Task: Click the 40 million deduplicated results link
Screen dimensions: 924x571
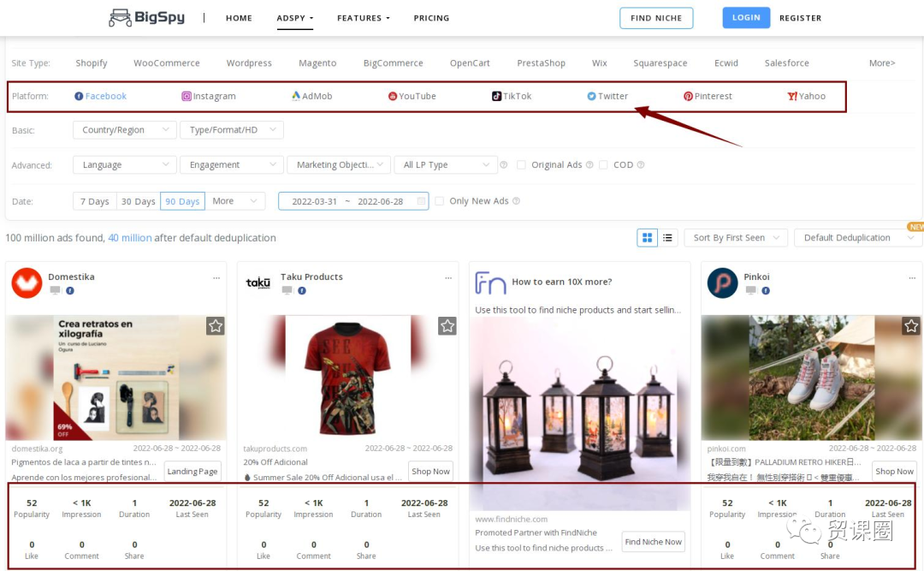Action: [x=130, y=238]
